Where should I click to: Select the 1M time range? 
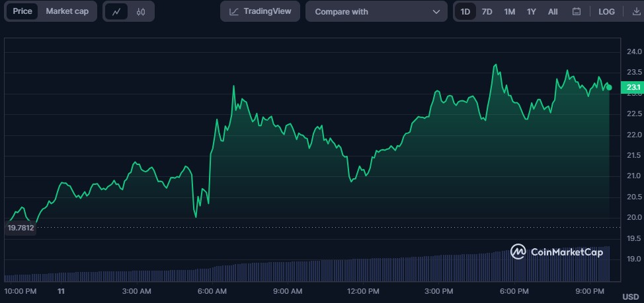click(x=509, y=11)
